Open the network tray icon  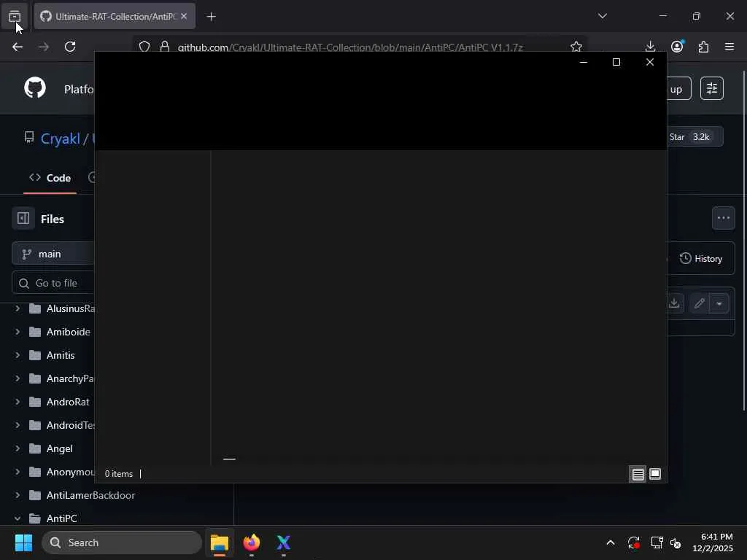[x=657, y=542]
